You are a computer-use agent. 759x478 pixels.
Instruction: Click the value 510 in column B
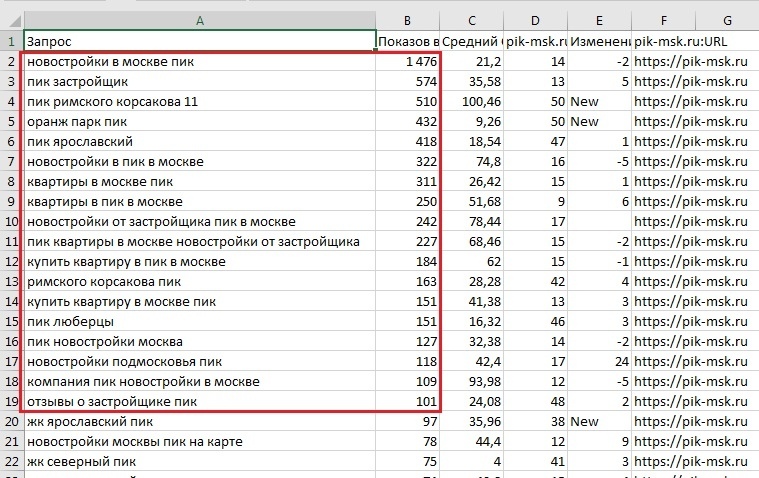click(x=408, y=102)
